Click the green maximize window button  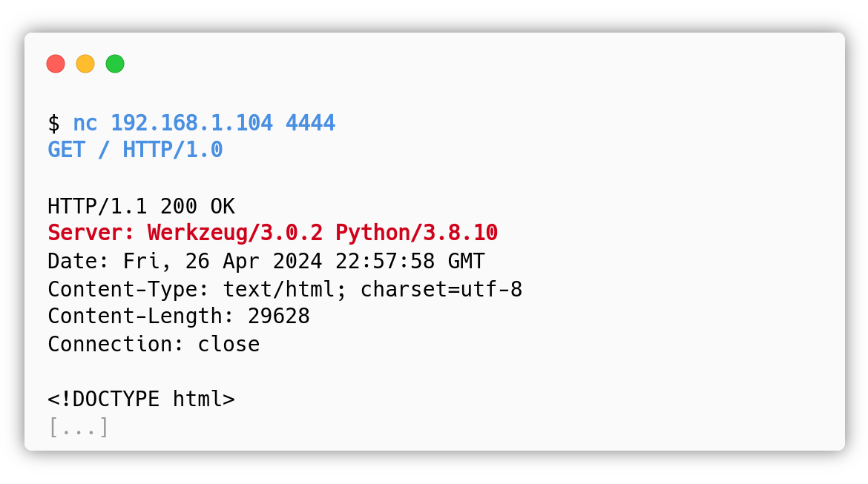[115, 64]
